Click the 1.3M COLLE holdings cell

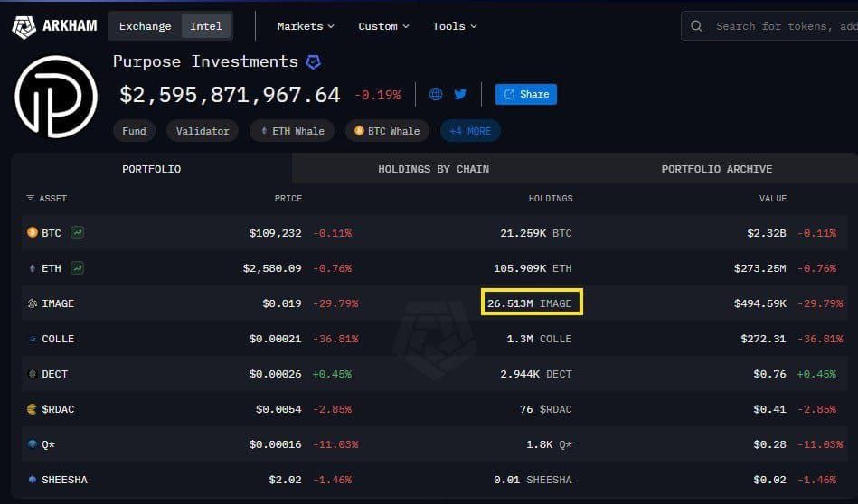click(x=539, y=339)
